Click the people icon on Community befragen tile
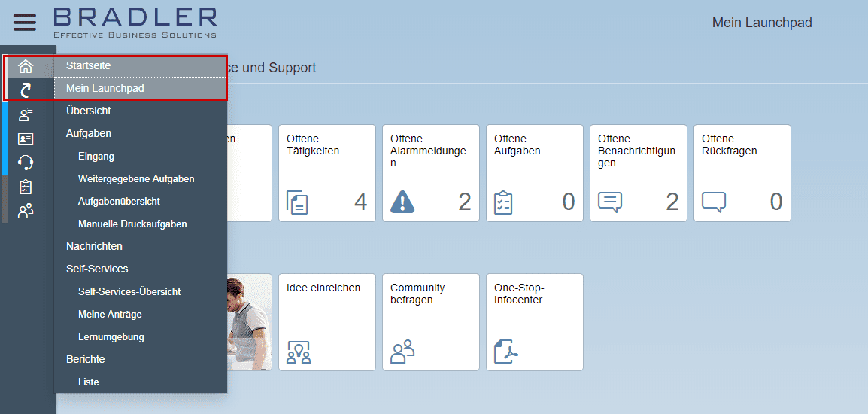Image resolution: width=868 pixels, height=414 pixels. click(x=402, y=352)
